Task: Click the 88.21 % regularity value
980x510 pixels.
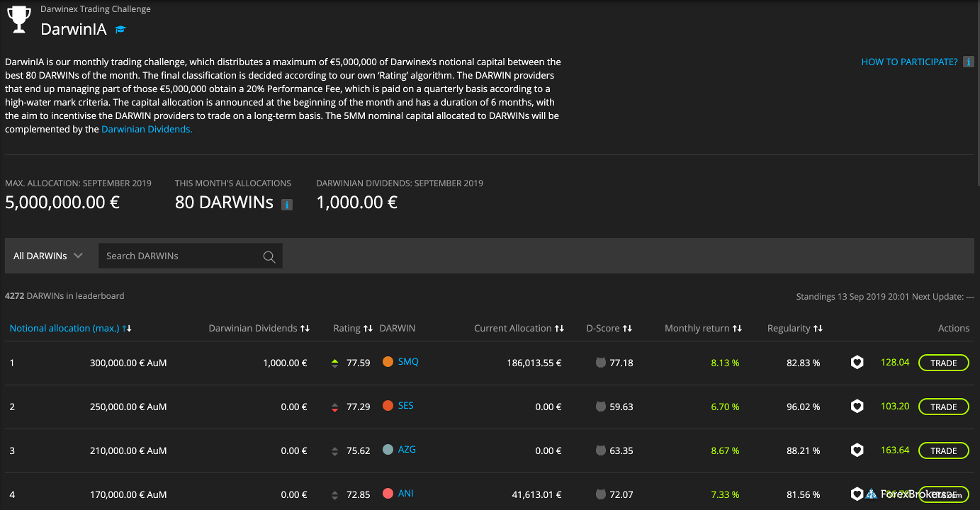Action: (x=804, y=451)
